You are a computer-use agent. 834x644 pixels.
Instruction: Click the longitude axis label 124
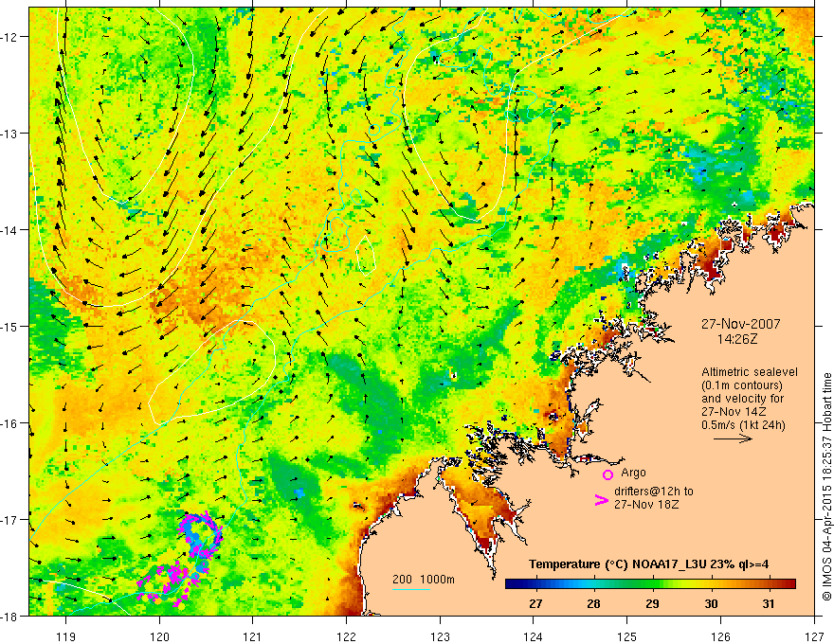[533, 636]
